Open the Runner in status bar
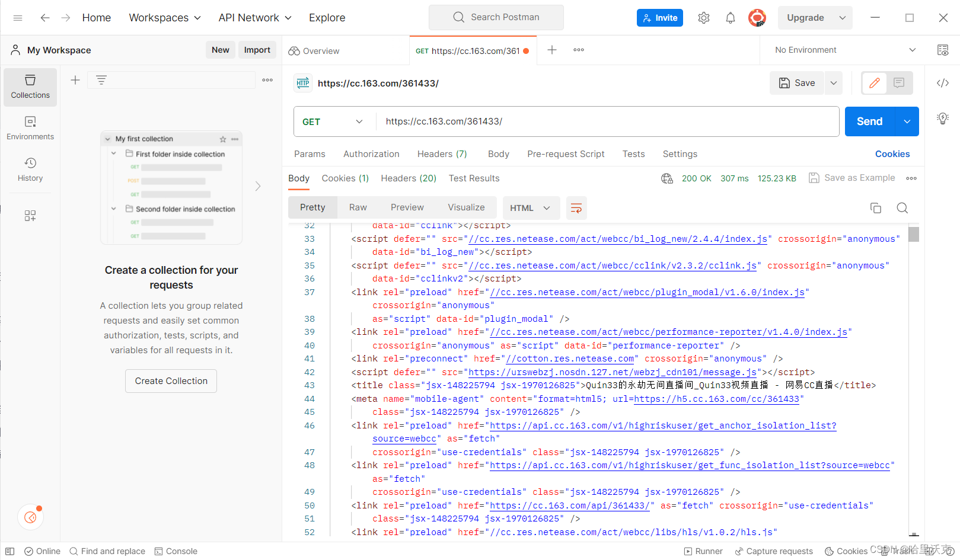 [703, 551]
